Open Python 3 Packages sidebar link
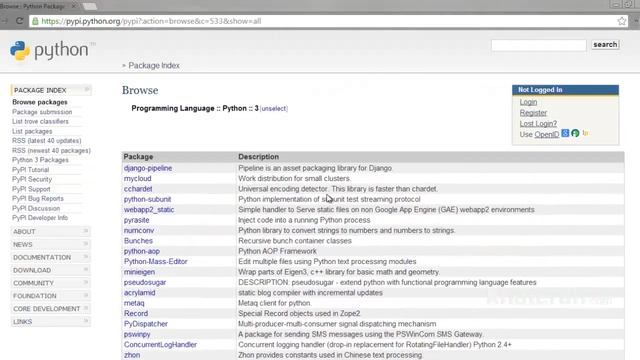Image resolution: width=640 pixels, height=360 pixels. coord(40,160)
